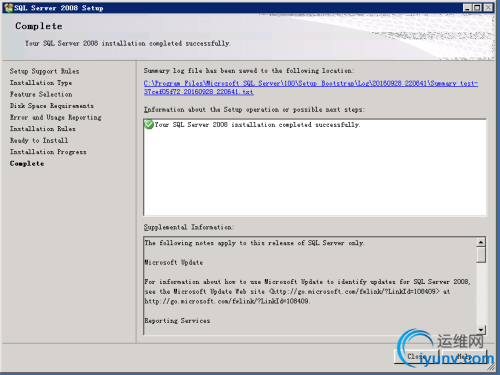Select the Ready to Install step

tap(39, 140)
